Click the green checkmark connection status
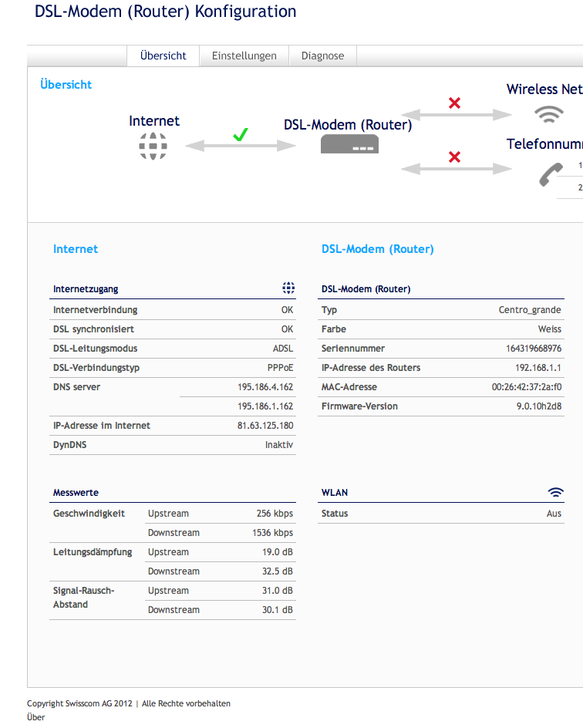This screenshot has height=728, width=583. point(240,135)
